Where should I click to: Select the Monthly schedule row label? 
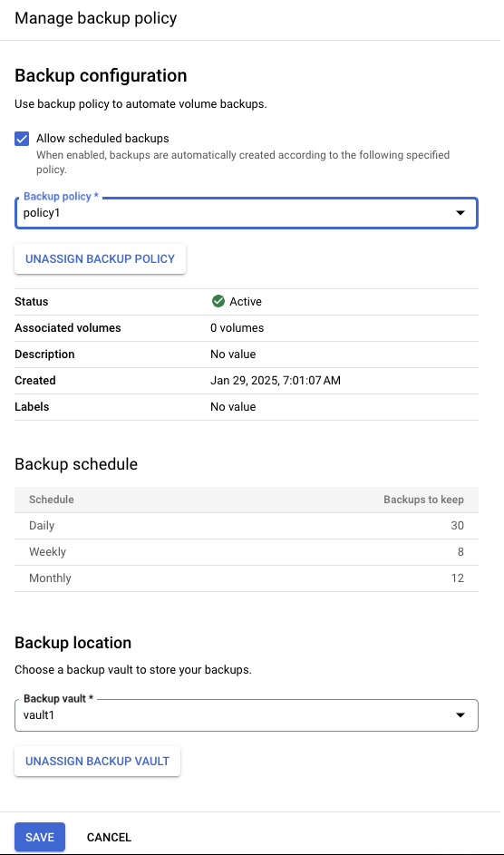50,578
